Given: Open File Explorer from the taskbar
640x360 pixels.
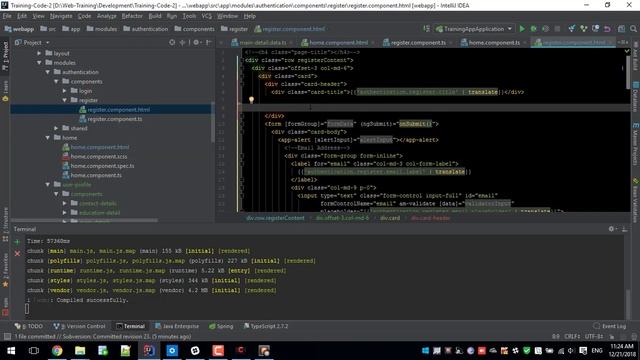Looking at the screenshot, I should click(x=80, y=351).
